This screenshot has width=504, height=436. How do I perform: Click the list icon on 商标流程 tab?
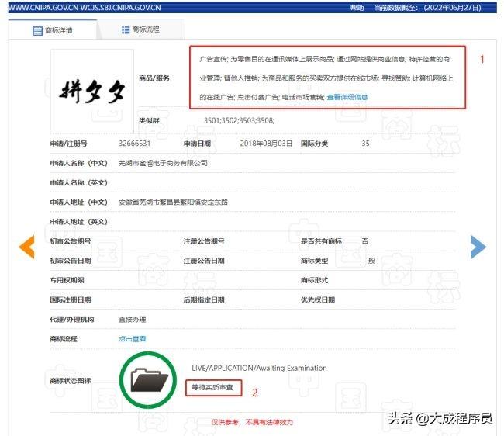(x=126, y=29)
